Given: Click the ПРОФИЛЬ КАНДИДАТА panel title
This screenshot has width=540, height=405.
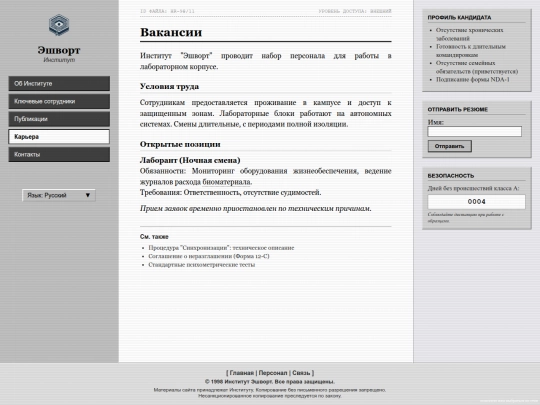Looking at the screenshot, I should (x=459, y=18).
